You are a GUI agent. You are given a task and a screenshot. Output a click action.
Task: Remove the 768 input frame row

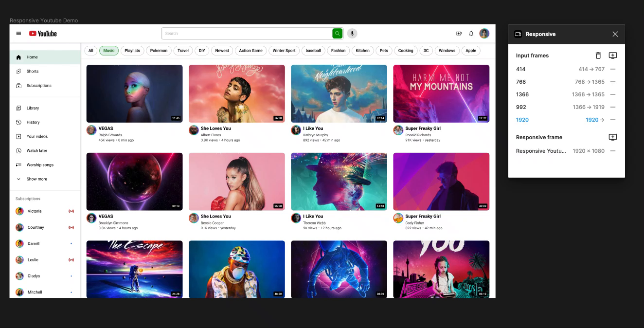pos(613,82)
